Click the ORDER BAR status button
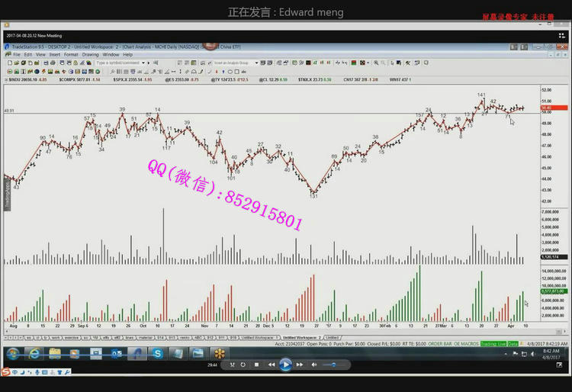This screenshot has width=572, height=392. pyautogui.click(x=439, y=344)
